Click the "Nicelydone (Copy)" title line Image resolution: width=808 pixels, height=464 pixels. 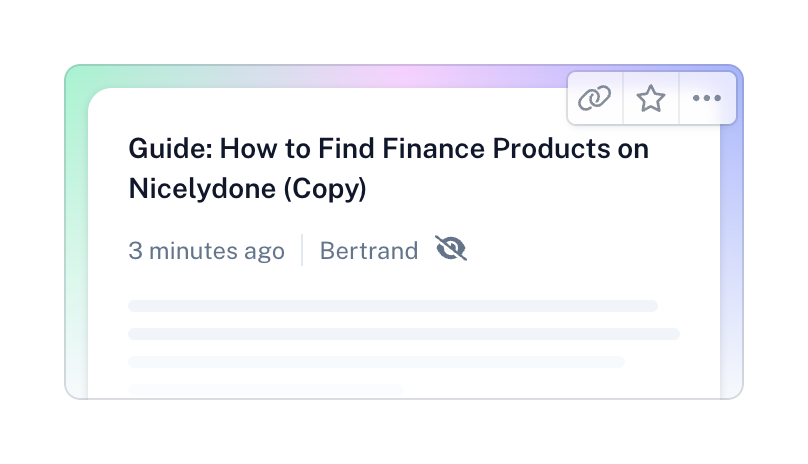[x=248, y=188]
